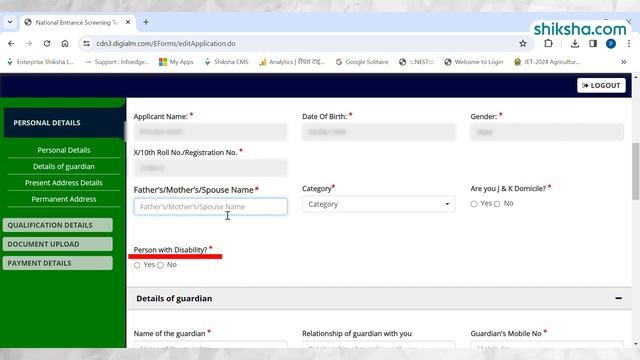This screenshot has height=360, width=640.
Task: Select Yes for J & K Domicile
Action: [473, 204]
